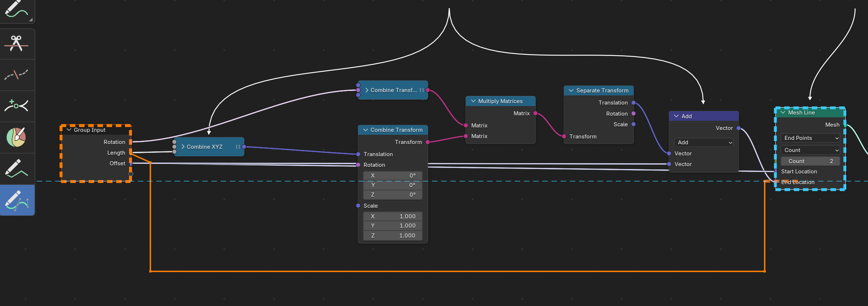868x306 pixels.
Task: Click the Scale X field showing 1.000
Action: (393, 217)
